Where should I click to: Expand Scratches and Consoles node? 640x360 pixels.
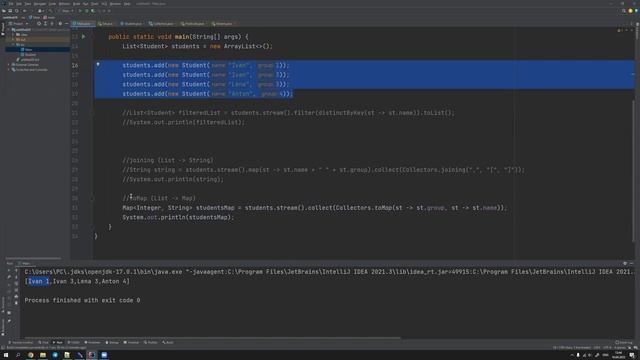[x=9, y=69]
